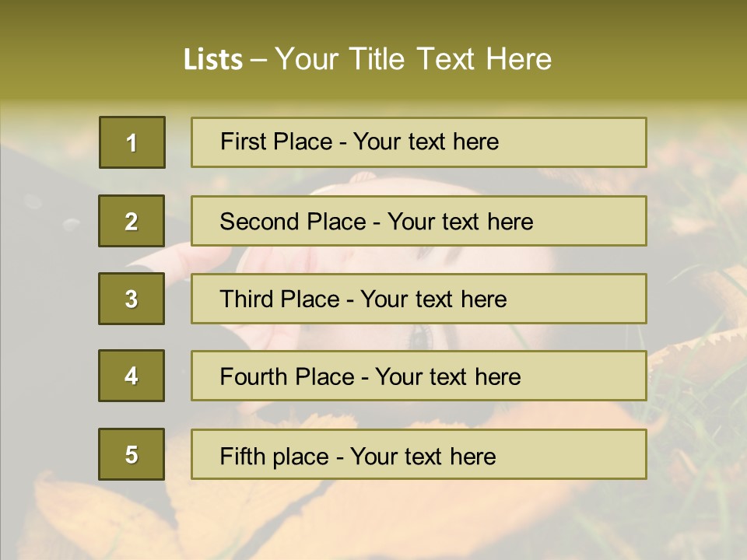Click the number 4 square
This screenshot has height=560, width=747.
(132, 376)
